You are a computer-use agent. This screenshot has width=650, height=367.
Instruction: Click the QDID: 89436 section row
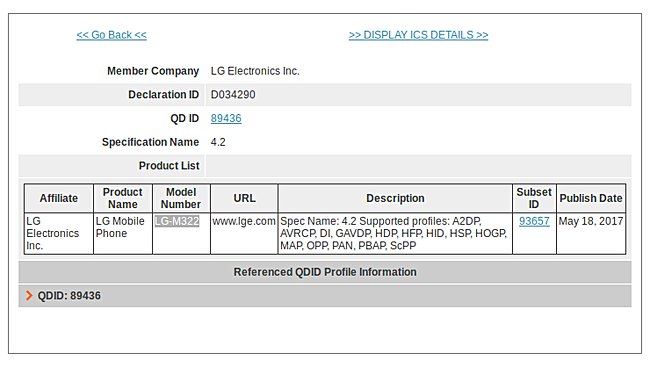coord(325,296)
